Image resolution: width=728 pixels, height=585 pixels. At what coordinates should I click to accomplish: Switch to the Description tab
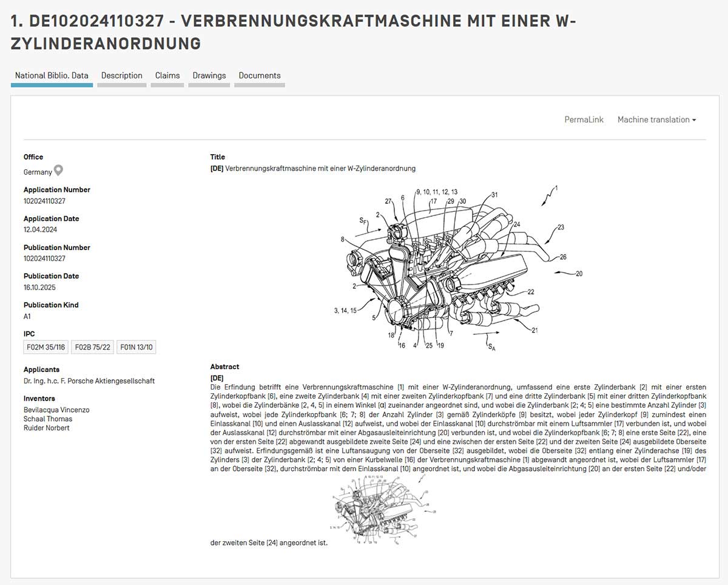(121, 76)
